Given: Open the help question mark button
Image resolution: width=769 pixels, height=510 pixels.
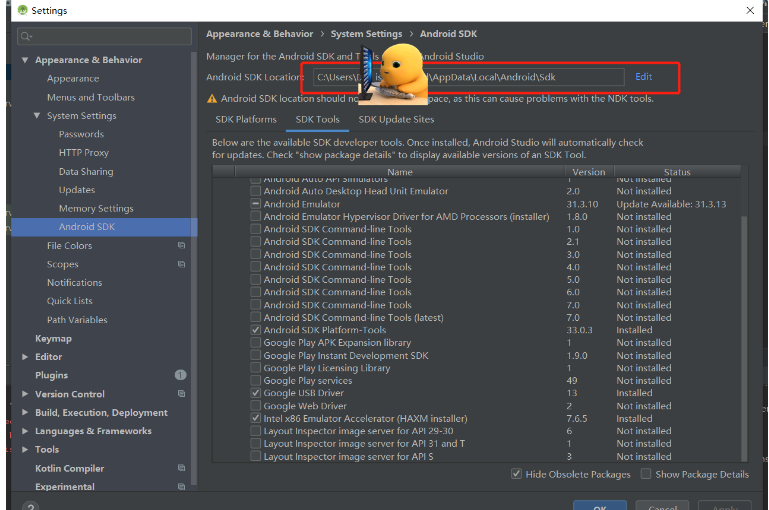Looking at the screenshot, I should (x=30, y=506).
